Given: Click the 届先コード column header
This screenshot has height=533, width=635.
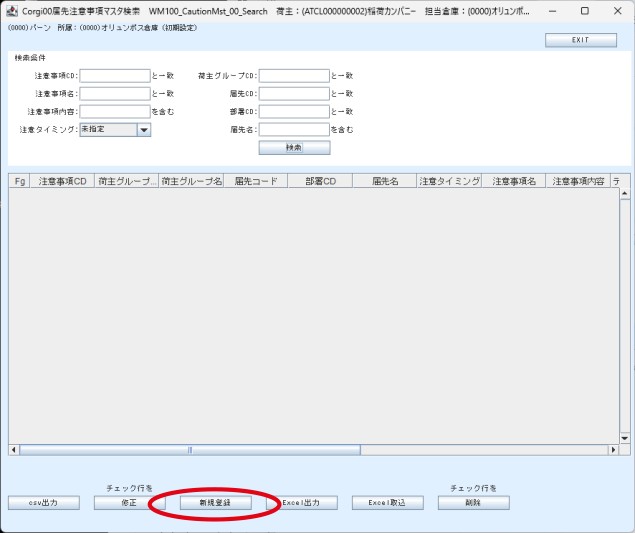Looking at the screenshot, I should click(256, 181).
